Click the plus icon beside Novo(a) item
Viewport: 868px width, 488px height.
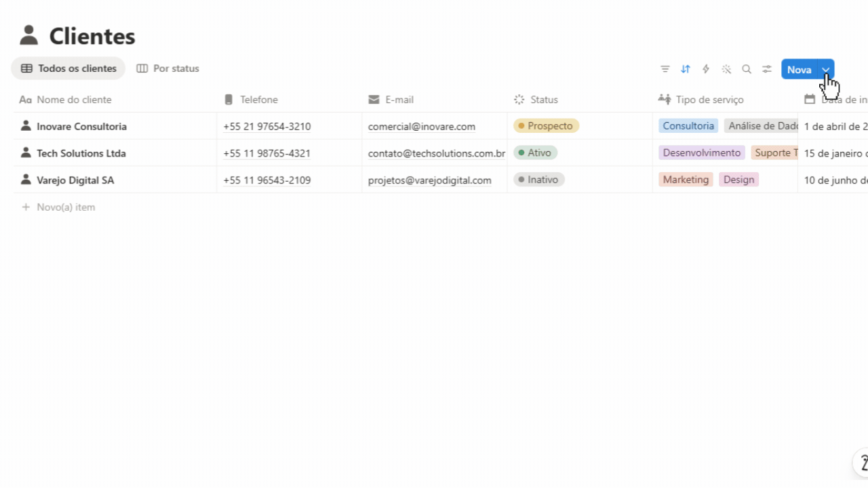[x=26, y=207]
